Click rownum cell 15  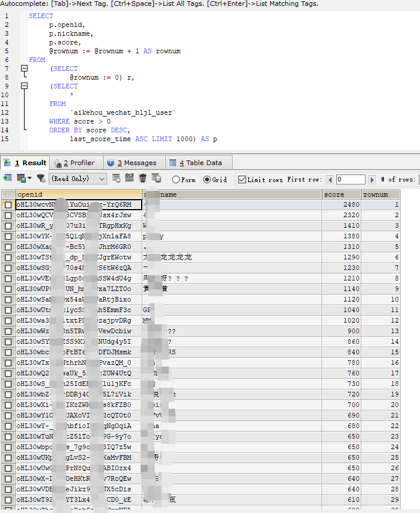381,352
